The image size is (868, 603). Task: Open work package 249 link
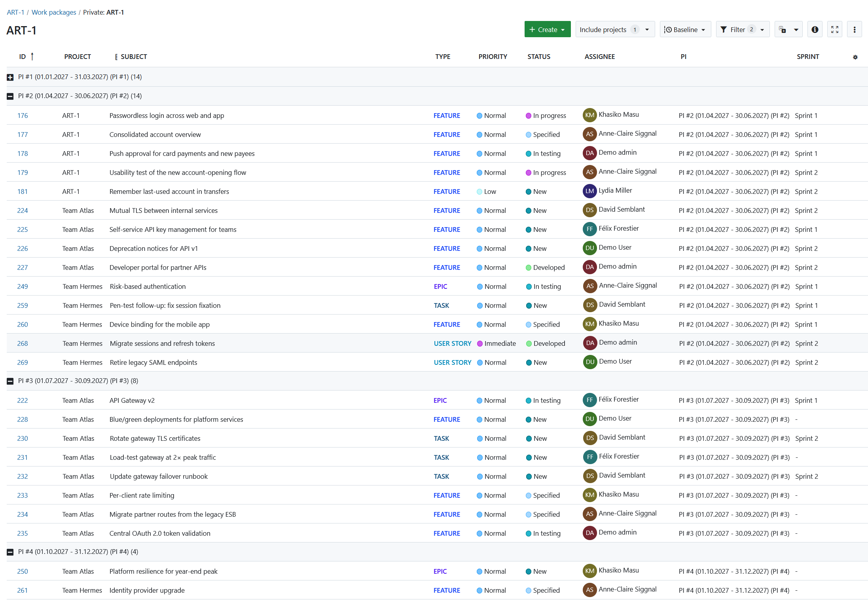point(23,286)
